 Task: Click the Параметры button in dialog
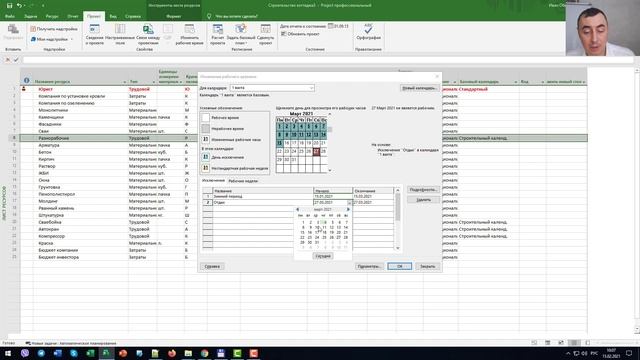tap(369, 267)
